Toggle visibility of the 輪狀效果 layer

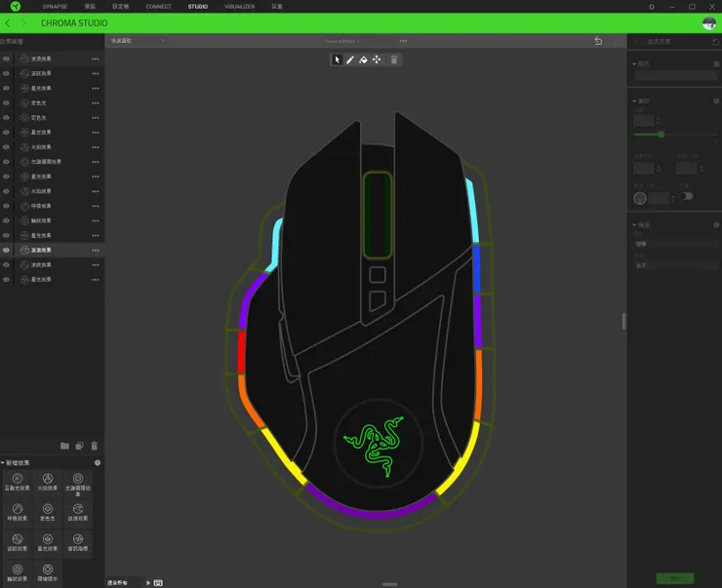tap(6, 220)
